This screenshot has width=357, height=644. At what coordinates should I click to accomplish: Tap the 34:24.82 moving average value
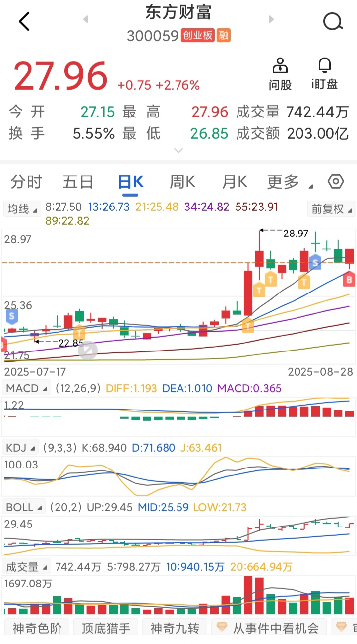[x=206, y=206]
